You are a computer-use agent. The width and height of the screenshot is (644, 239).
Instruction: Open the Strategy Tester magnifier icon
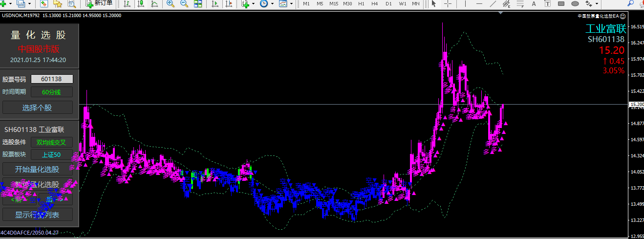tap(71, 3)
